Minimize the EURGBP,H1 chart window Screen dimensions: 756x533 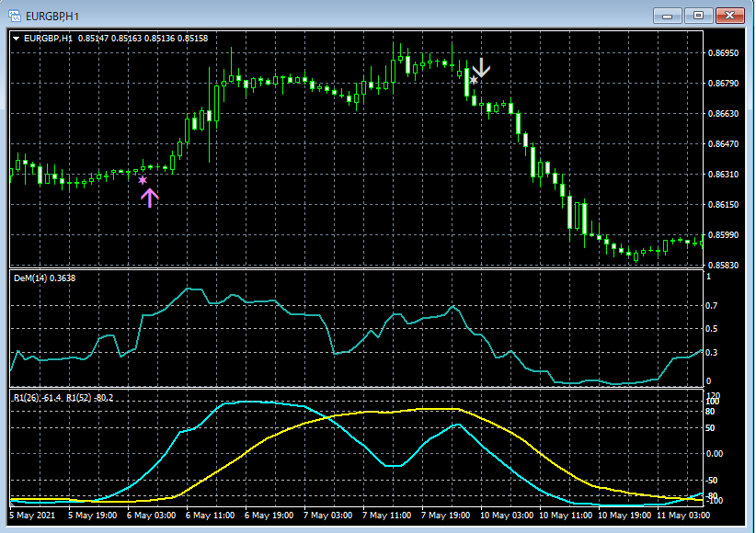pyautogui.click(x=667, y=16)
